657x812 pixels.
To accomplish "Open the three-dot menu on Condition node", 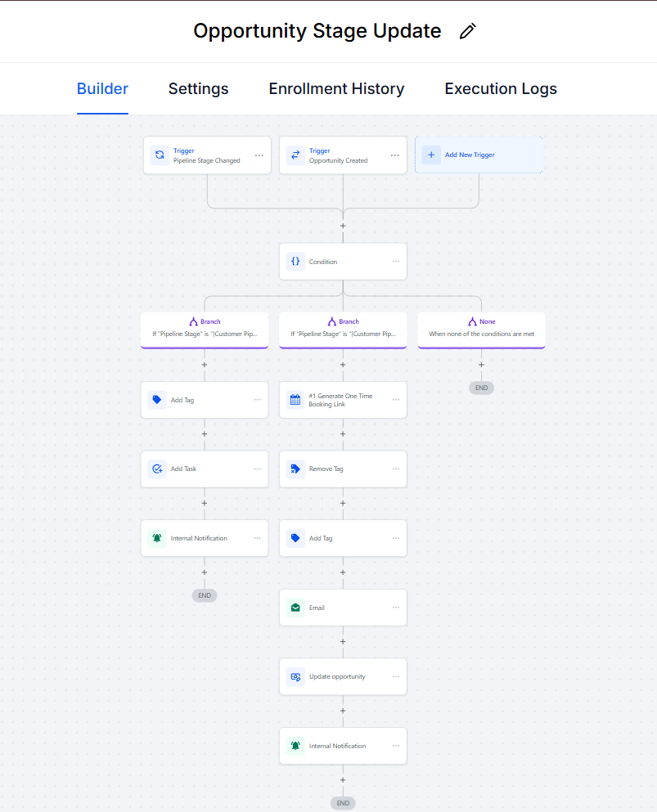I will [x=396, y=262].
